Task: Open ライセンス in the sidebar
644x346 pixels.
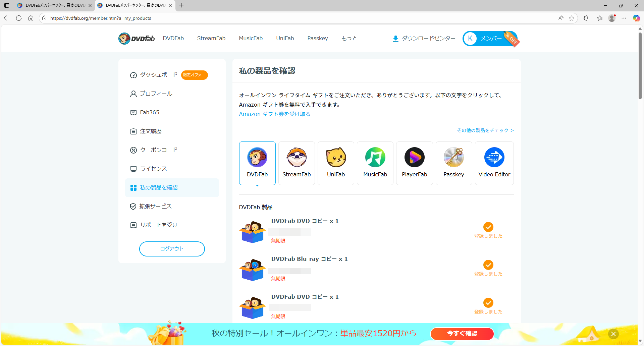Action: 153,169
